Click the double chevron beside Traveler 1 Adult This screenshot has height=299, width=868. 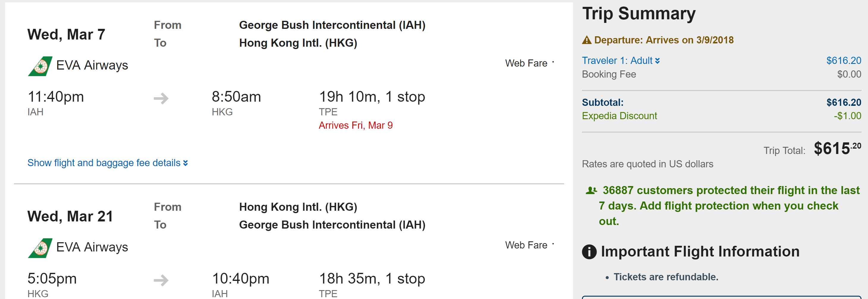coord(657,61)
